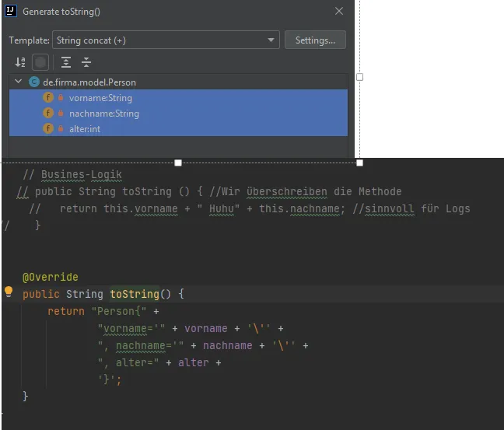The width and height of the screenshot is (504, 430).
Task: Click the purple alter variable in code
Action: (x=194, y=362)
